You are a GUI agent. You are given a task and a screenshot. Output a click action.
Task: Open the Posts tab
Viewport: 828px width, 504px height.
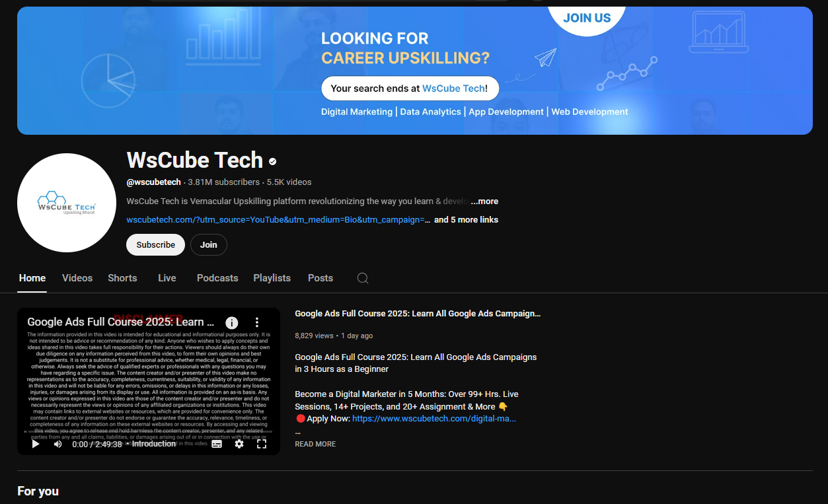coord(320,278)
